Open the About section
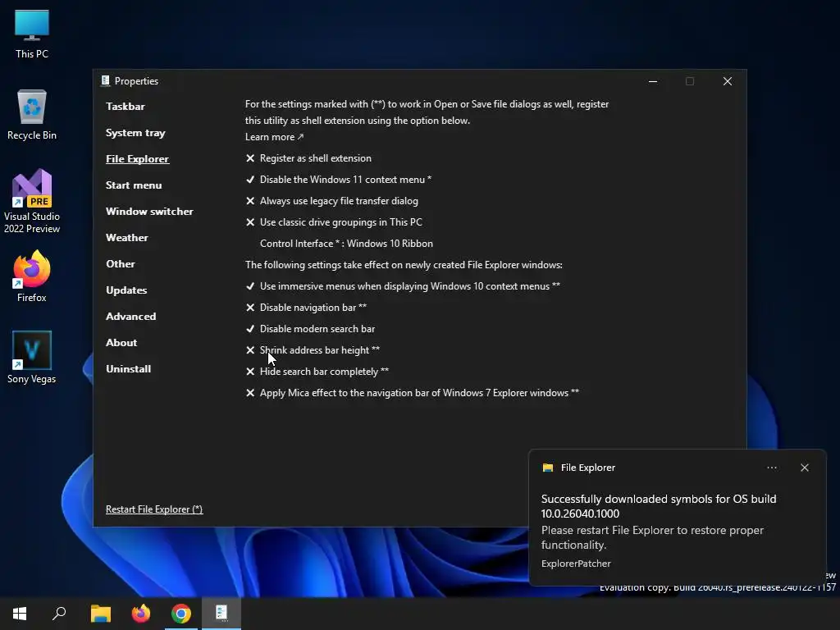Screen dimensions: 840x630 [121, 343]
